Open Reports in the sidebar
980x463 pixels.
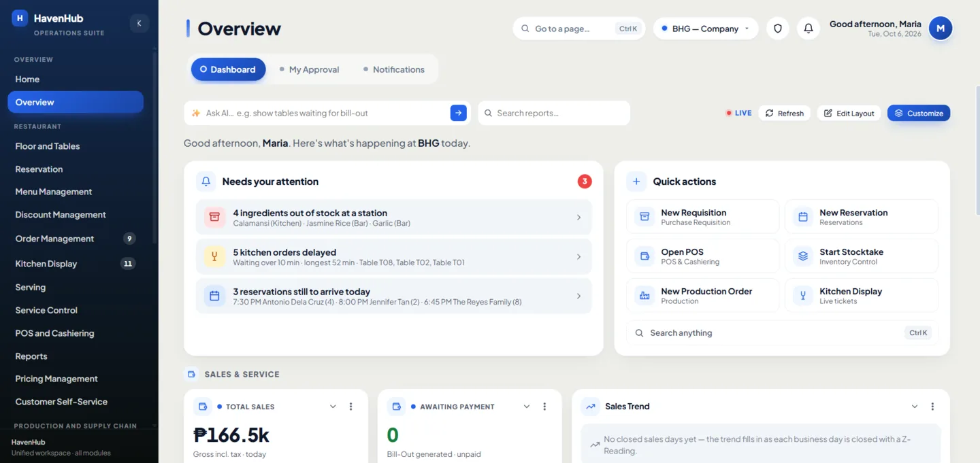(x=76, y=356)
